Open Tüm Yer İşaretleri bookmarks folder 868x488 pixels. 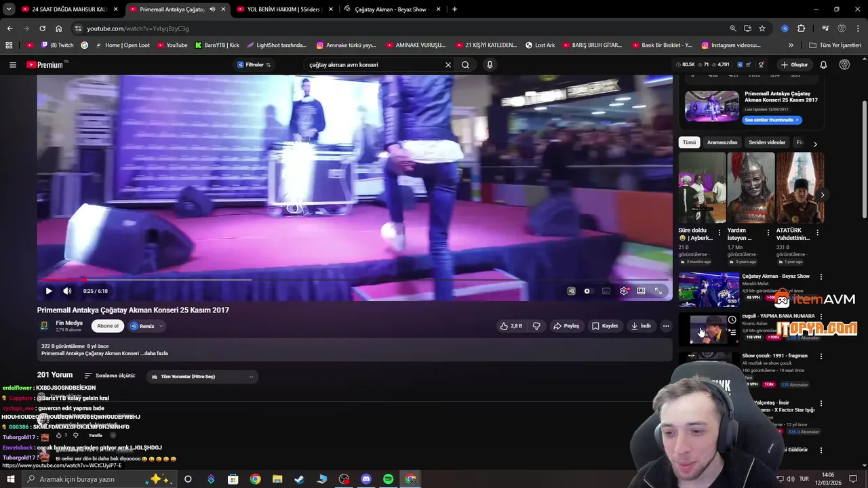click(x=835, y=45)
